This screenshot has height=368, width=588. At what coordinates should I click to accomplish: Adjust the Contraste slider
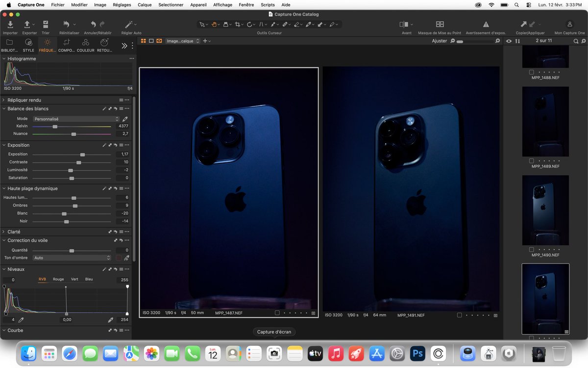[x=72, y=162]
